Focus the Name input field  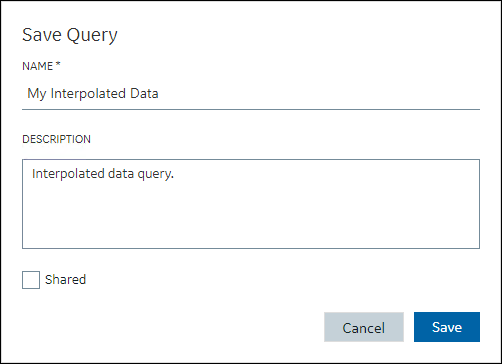(251, 94)
